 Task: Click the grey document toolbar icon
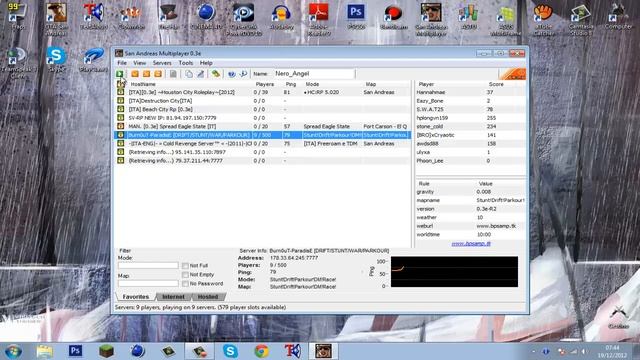[173, 74]
